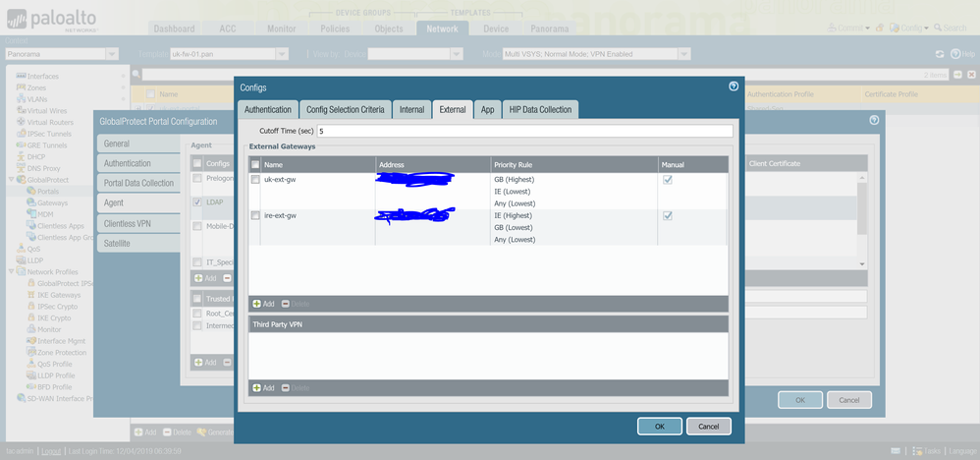980x460 pixels.
Task: Add a Third Party VPN entry
Action: pyautogui.click(x=263, y=388)
